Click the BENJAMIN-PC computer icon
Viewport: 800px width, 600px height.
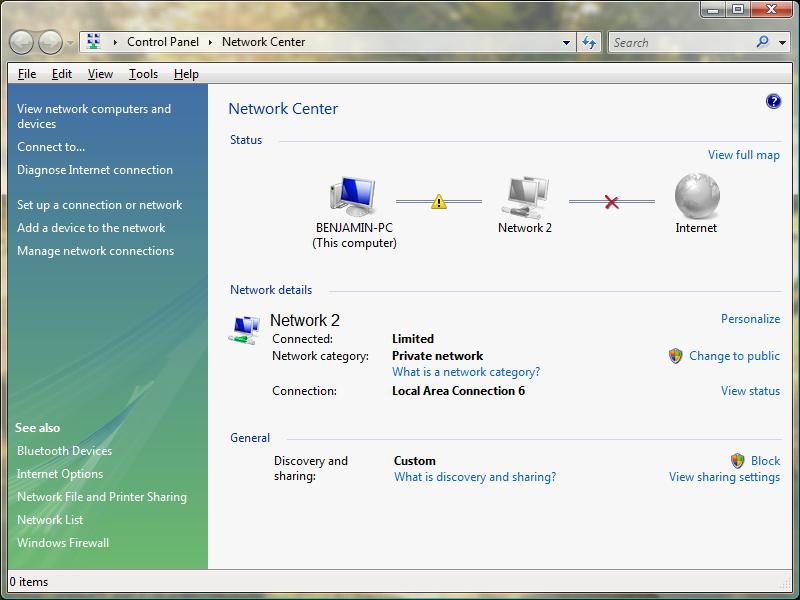pos(353,196)
